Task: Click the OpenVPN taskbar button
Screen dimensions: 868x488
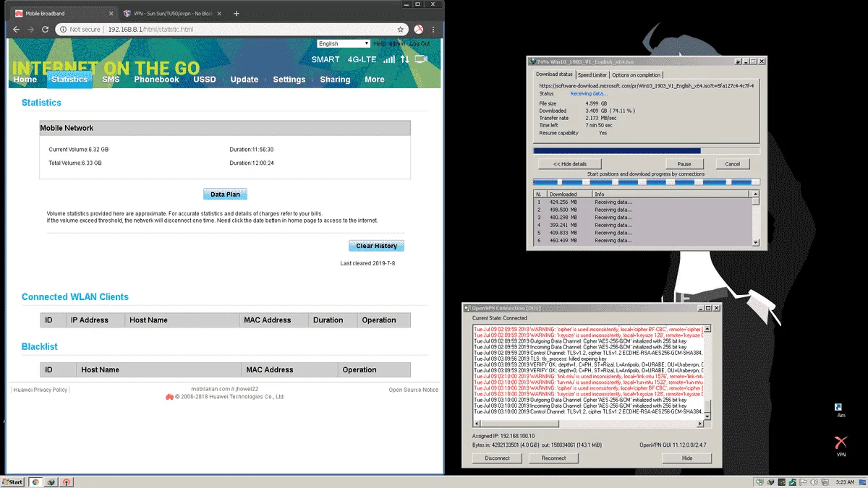Action: coord(66,481)
